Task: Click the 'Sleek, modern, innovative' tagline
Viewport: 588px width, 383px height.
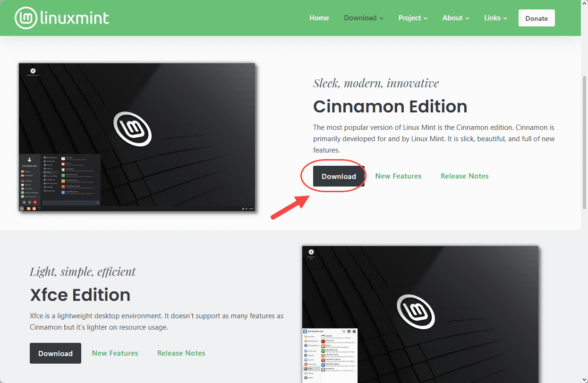Action: [x=376, y=84]
